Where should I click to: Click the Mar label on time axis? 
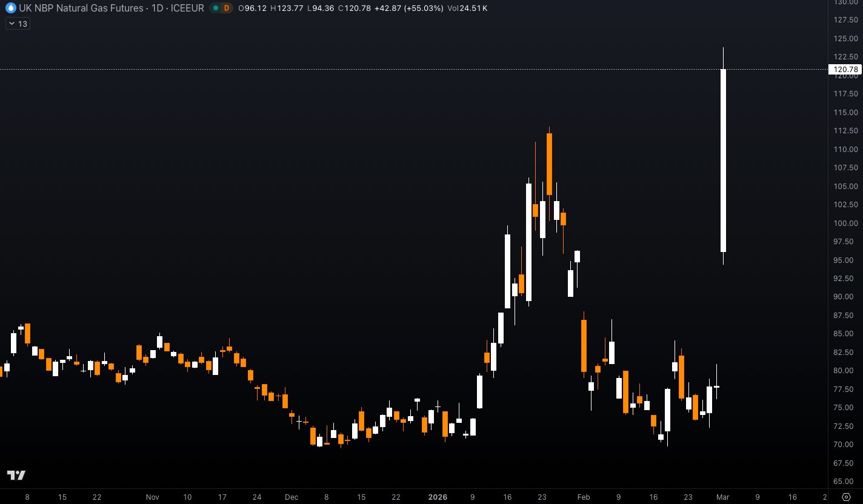pyautogui.click(x=722, y=497)
